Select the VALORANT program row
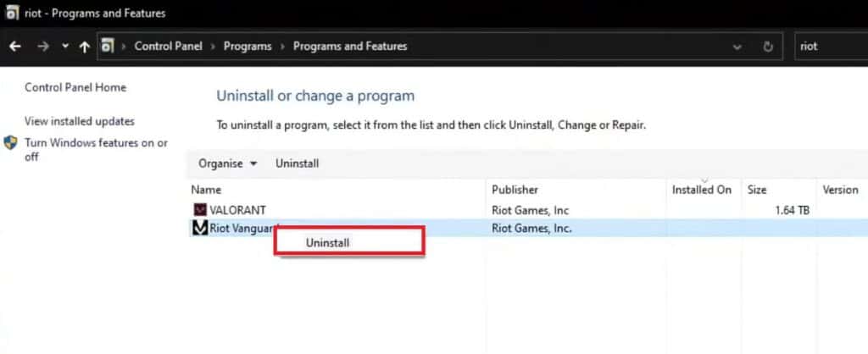 [x=529, y=210]
